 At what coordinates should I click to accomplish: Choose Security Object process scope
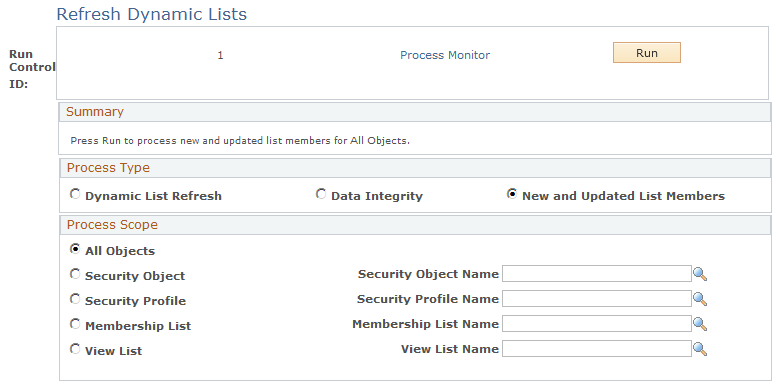[x=75, y=274]
